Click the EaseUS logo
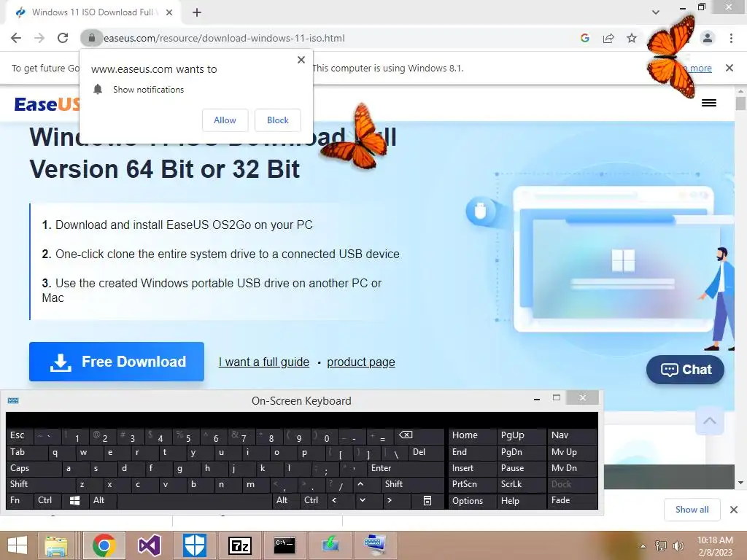This screenshot has height=560, width=747. pos(47,104)
